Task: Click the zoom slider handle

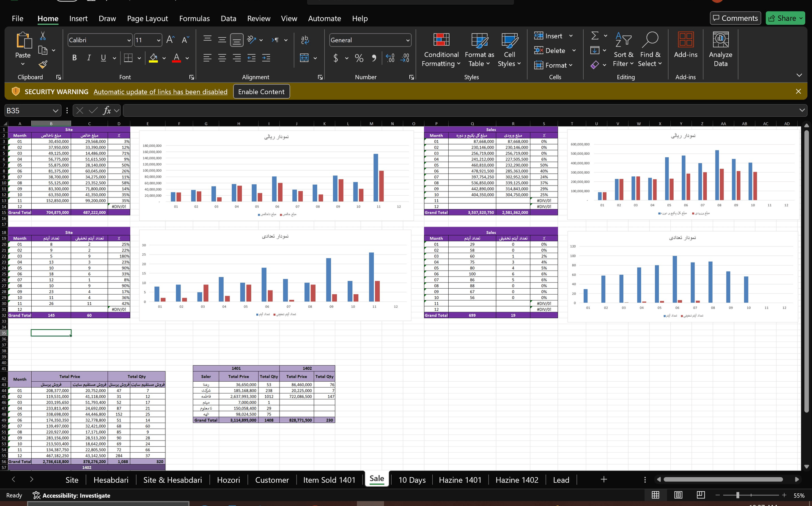Action: point(738,495)
